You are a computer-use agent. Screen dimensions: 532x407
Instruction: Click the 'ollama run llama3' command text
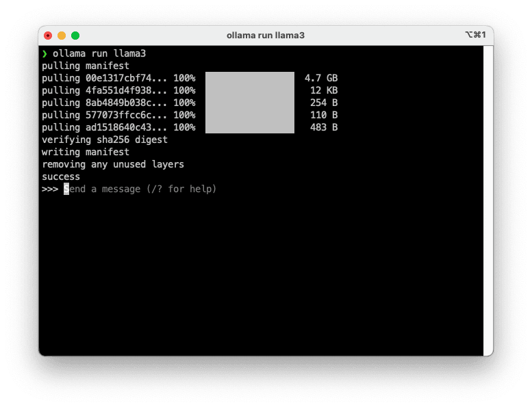coord(99,53)
